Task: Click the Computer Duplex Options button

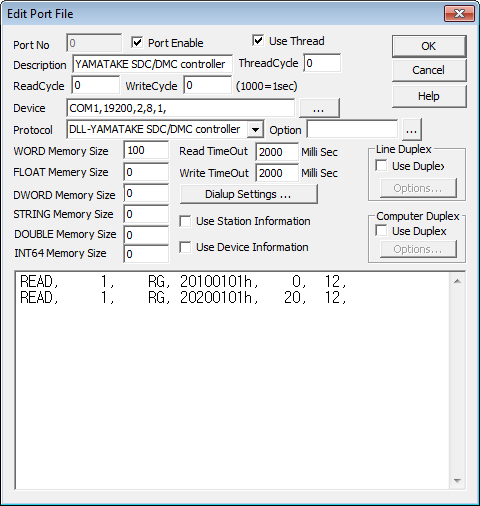Action: pos(418,249)
